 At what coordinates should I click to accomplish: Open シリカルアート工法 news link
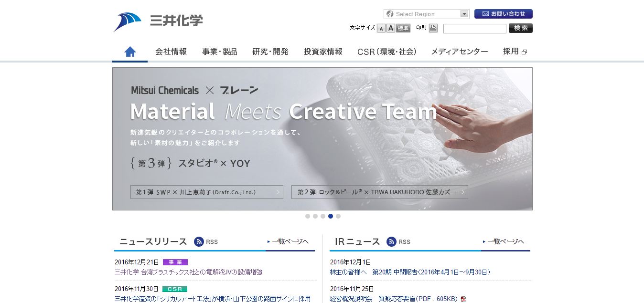click(x=213, y=299)
